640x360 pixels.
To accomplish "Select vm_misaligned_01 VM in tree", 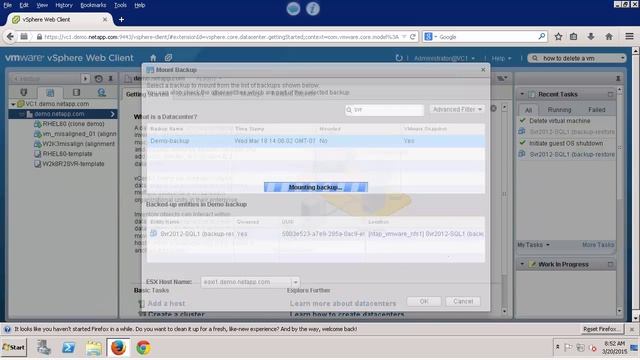I will [76, 133].
